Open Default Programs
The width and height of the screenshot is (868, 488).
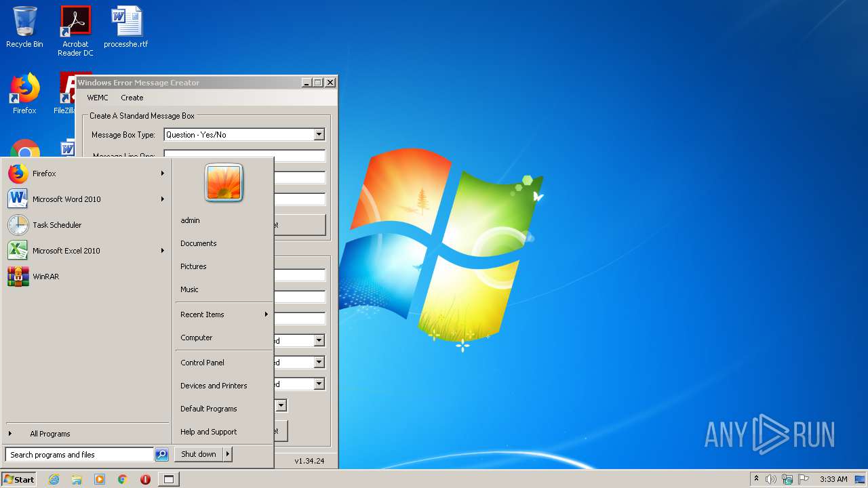point(224,409)
